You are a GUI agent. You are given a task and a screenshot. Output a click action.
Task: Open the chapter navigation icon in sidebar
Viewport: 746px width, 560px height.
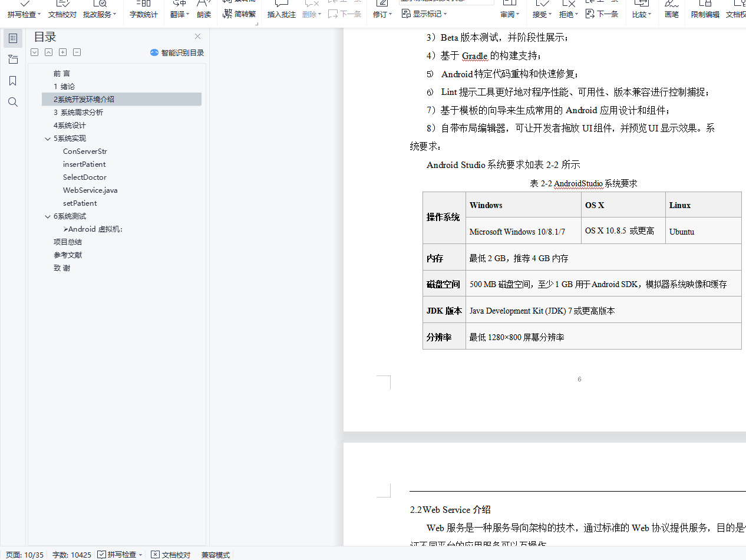point(13,60)
